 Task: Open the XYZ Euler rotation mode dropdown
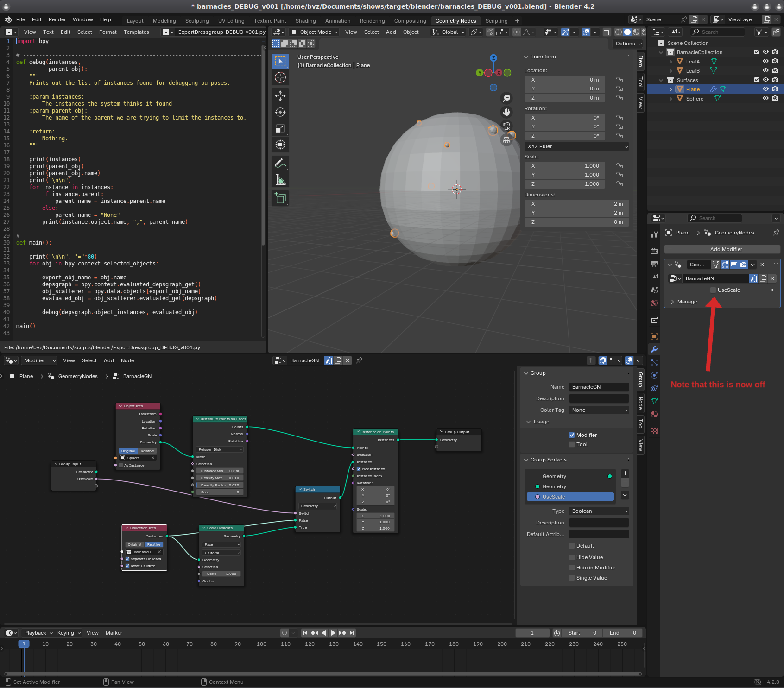pyautogui.click(x=577, y=146)
